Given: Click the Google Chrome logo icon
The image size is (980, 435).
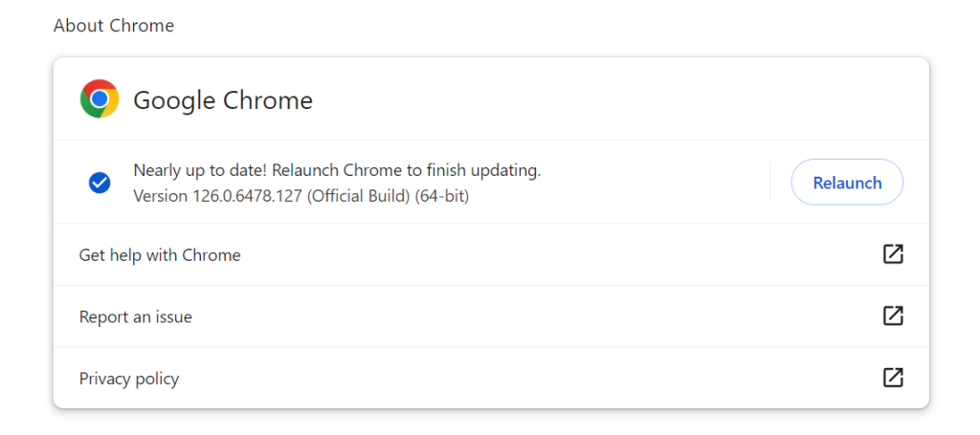Looking at the screenshot, I should pyautogui.click(x=100, y=99).
